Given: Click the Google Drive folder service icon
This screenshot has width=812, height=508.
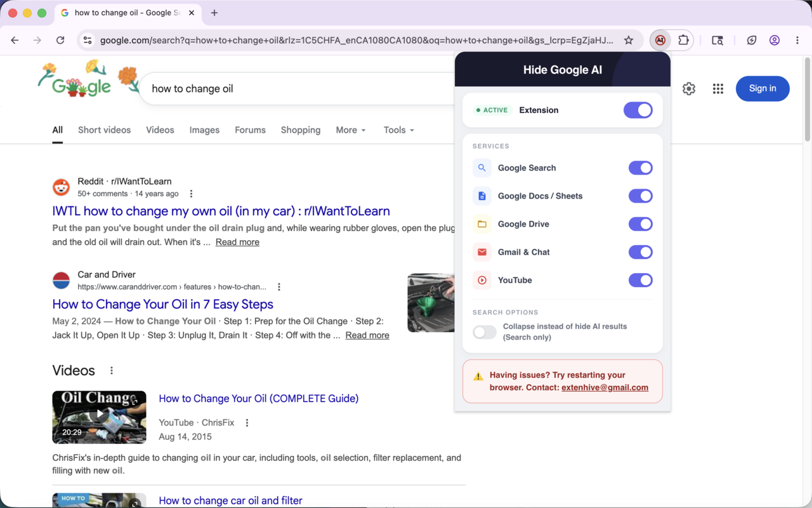Looking at the screenshot, I should coord(482,224).
